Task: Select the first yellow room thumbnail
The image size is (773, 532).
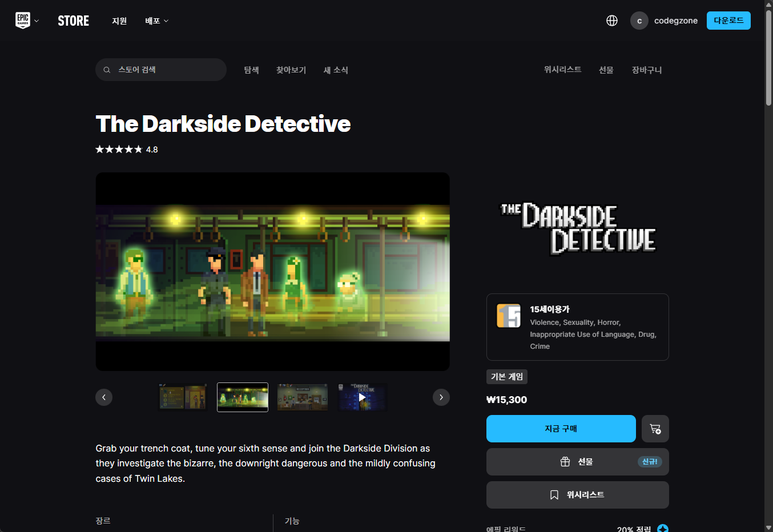Action: pyautogui.click(x=183, y=397)
